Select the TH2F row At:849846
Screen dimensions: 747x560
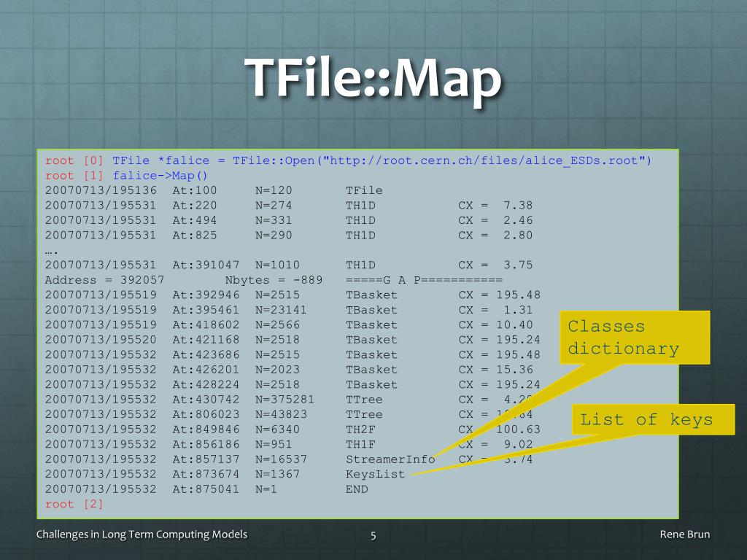pos(293,429)
